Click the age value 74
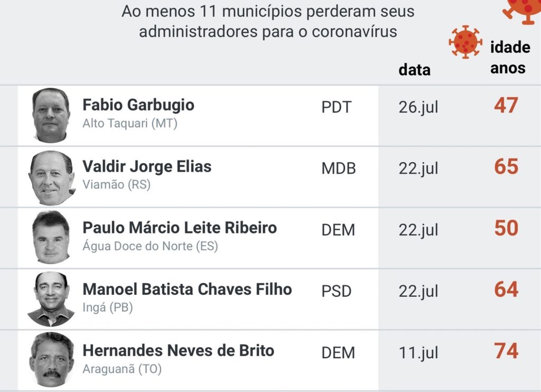Viewport: 541px width, 392px height. click(506, 351)
